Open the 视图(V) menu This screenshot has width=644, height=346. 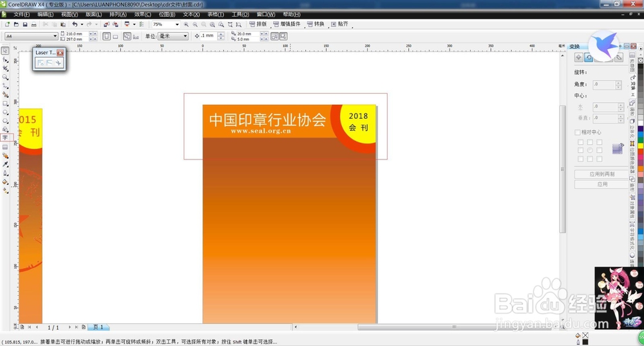pos(70,14)
